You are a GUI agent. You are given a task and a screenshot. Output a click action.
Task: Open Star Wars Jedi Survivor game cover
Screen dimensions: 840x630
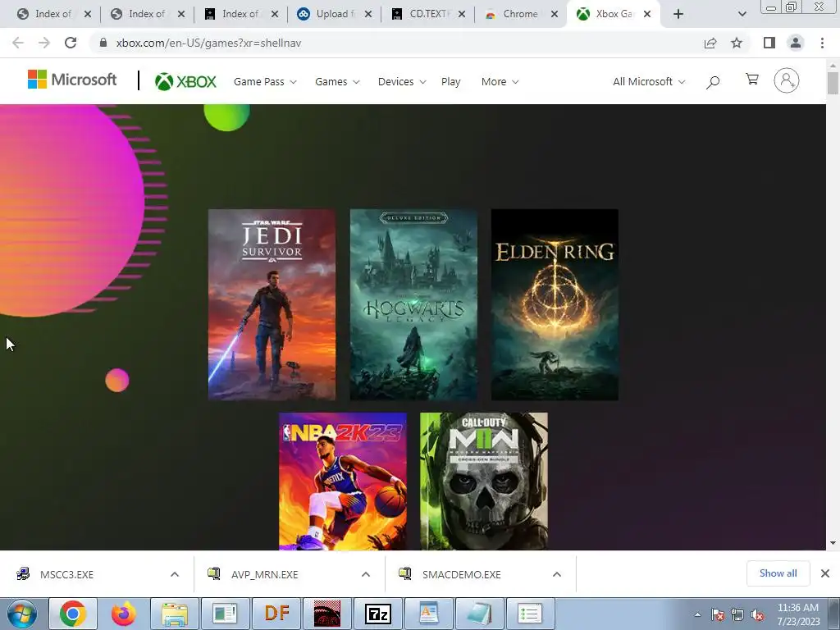tap(272, 305)
